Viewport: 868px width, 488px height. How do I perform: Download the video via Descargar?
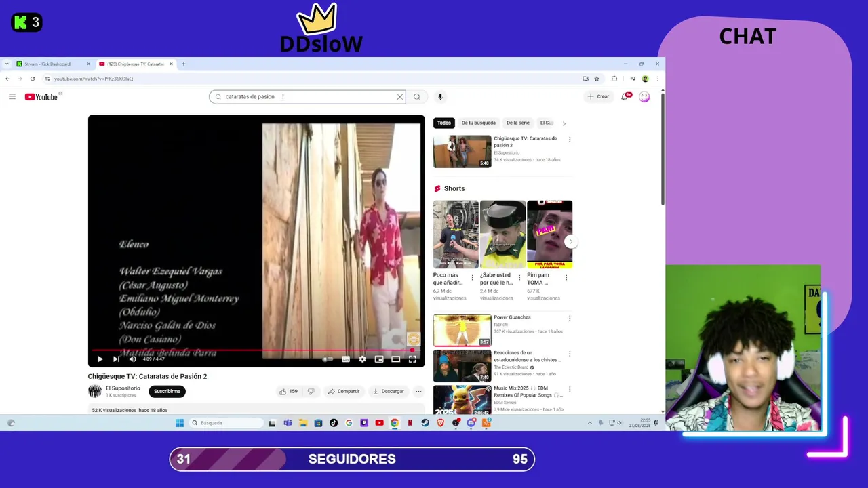coord(388,392)
